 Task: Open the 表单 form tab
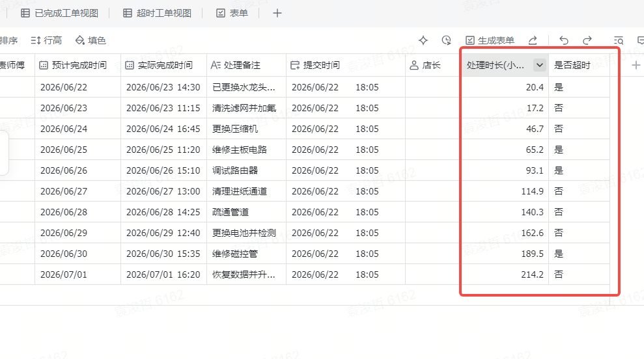pyautogui.click(x=232, y=13)
